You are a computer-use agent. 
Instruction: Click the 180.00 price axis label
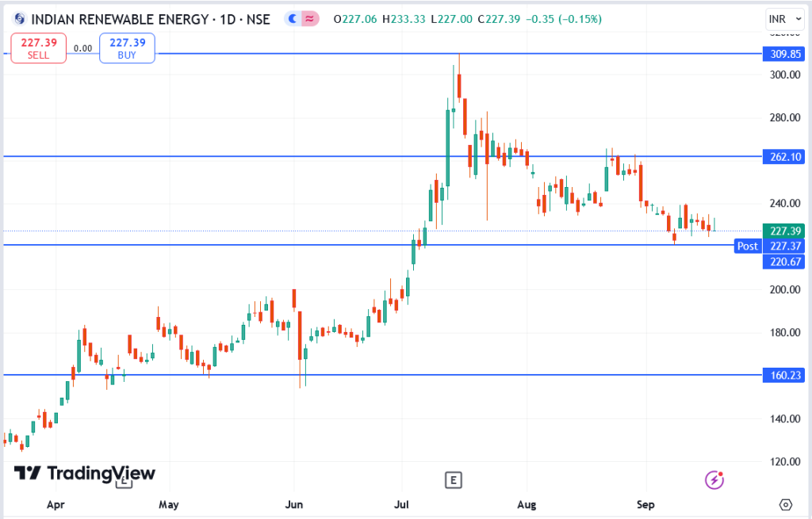coord(785,333)
